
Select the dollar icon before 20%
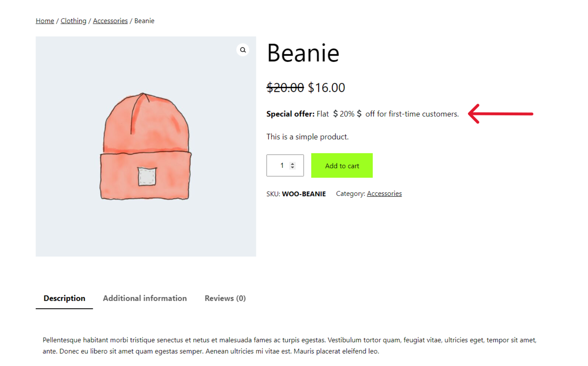click(335, 114)
